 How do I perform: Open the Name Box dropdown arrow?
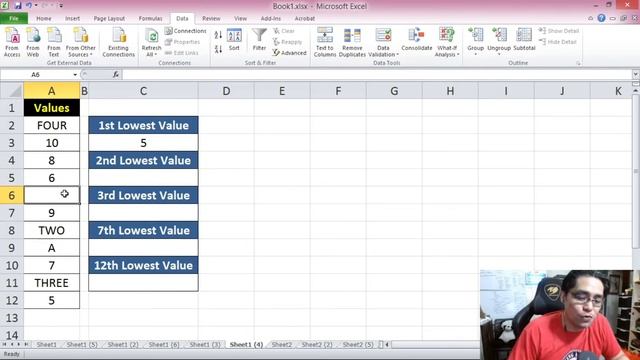[75, 75]
